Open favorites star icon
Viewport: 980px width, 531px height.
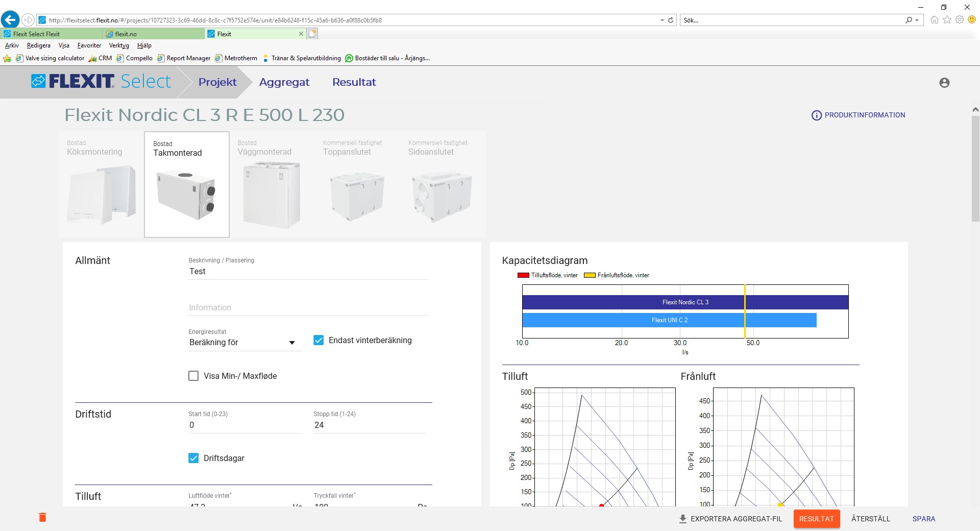pos(947,20)
